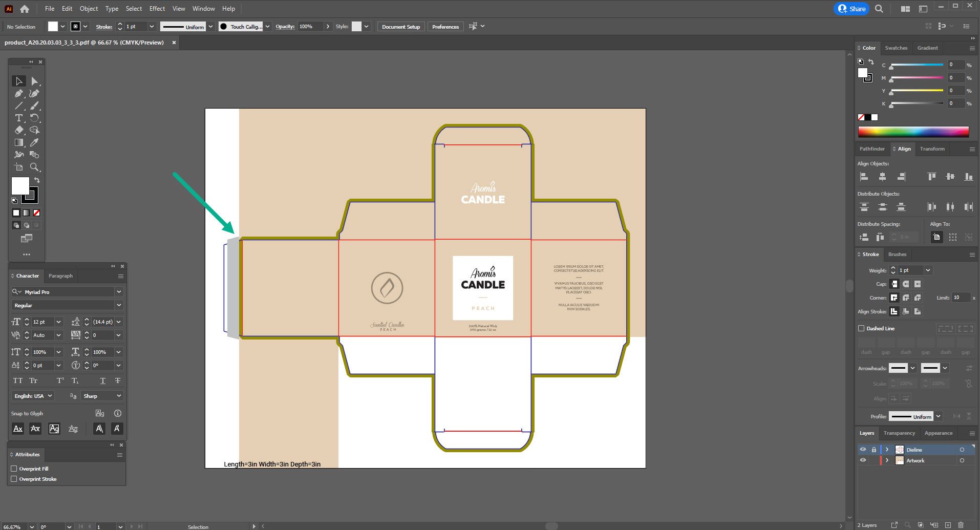Image resolution: width=980 pixels, height=530 pixels.
Task: Activate the Gradient tool
Action: [19, 142]
